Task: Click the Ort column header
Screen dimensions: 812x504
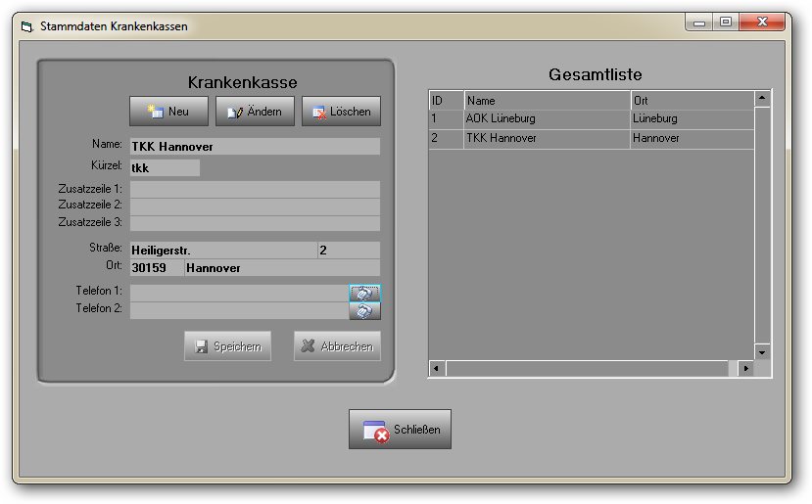Action: tap(692, 101)
